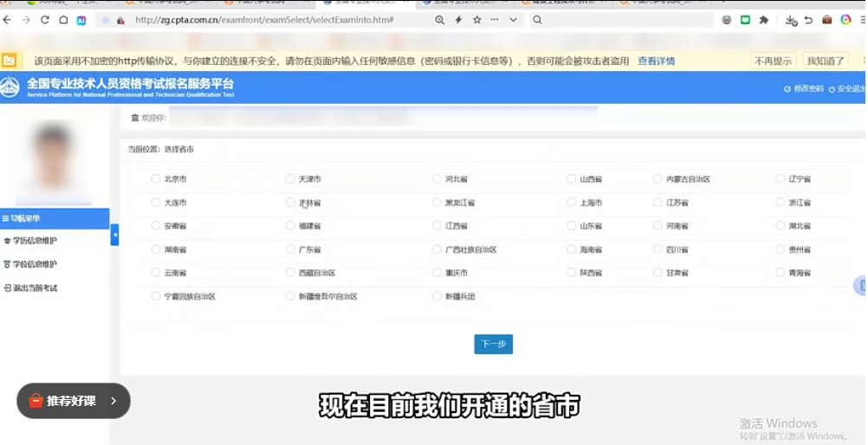Viewport: 868px width, 445px height.
Task: Choose the 四川省 radio option
Action: tap(658, 249)
